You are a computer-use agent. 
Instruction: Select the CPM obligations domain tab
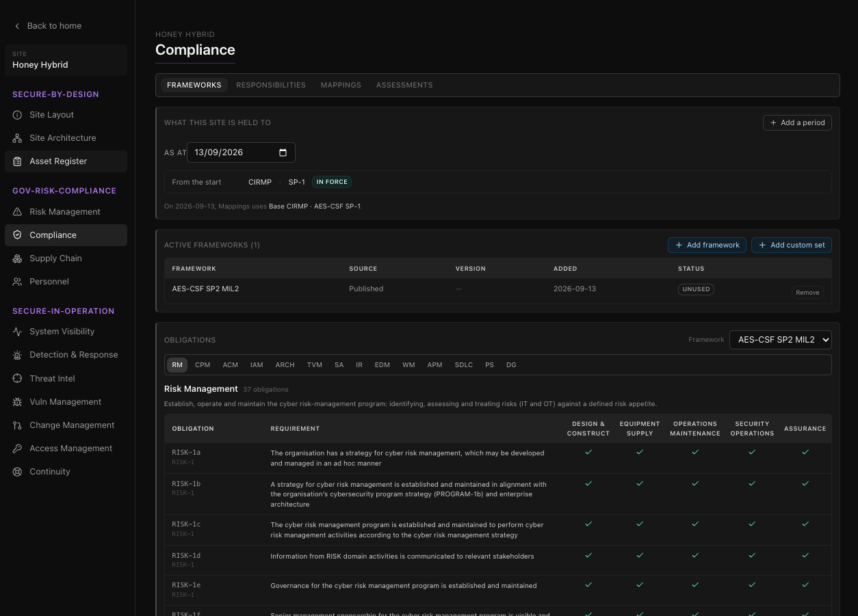[x=203, y=365]
